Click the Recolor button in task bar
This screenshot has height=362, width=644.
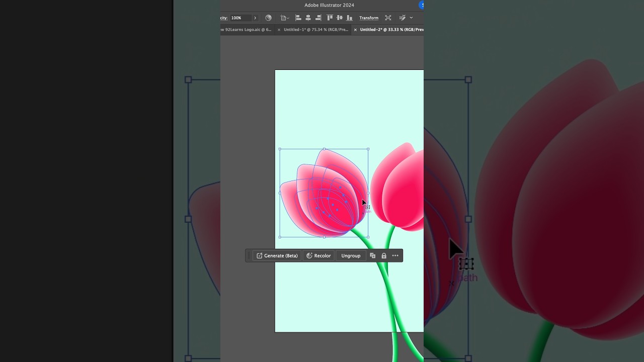click(318, 255)
